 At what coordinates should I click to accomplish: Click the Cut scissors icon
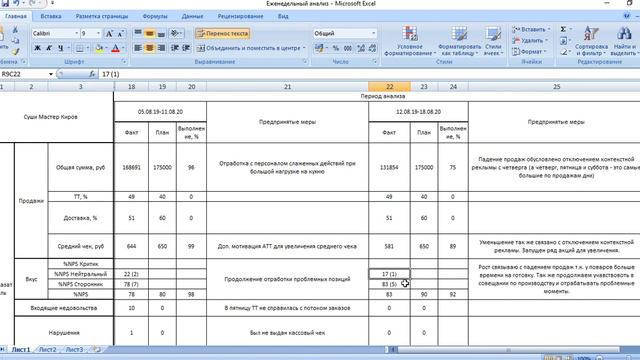15,30
